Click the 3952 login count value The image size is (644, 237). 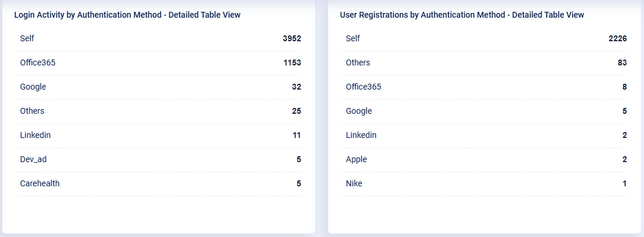tap(292, 38)
